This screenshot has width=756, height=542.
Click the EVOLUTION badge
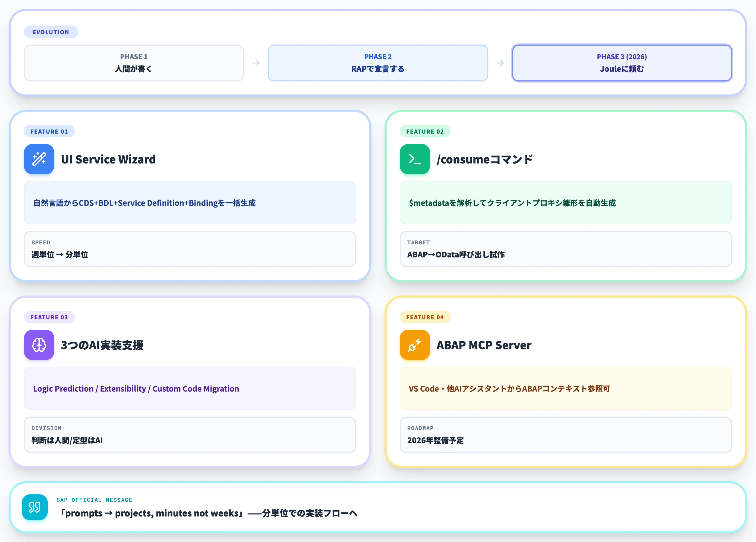51,32
